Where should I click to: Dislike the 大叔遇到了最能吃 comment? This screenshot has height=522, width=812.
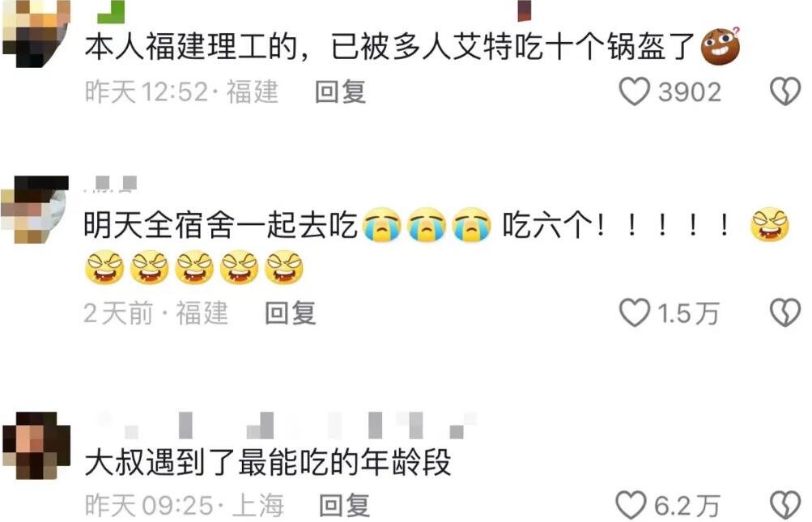point(785,505)
